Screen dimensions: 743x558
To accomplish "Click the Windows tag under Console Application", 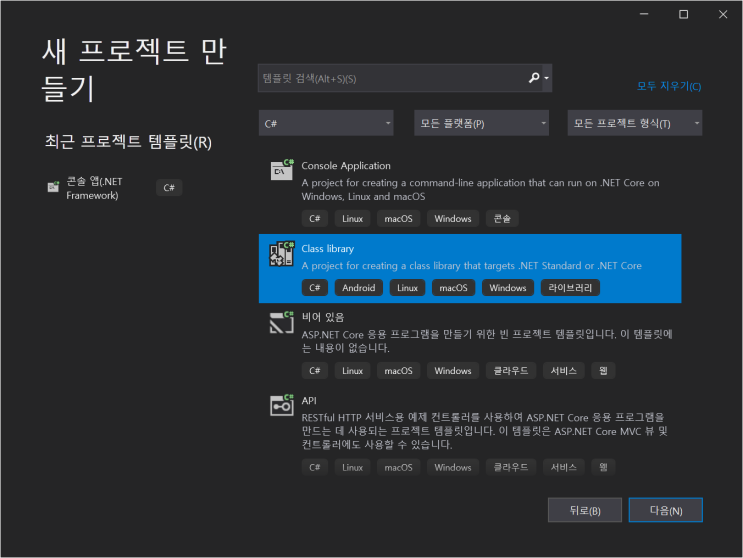I will point(453,218).
